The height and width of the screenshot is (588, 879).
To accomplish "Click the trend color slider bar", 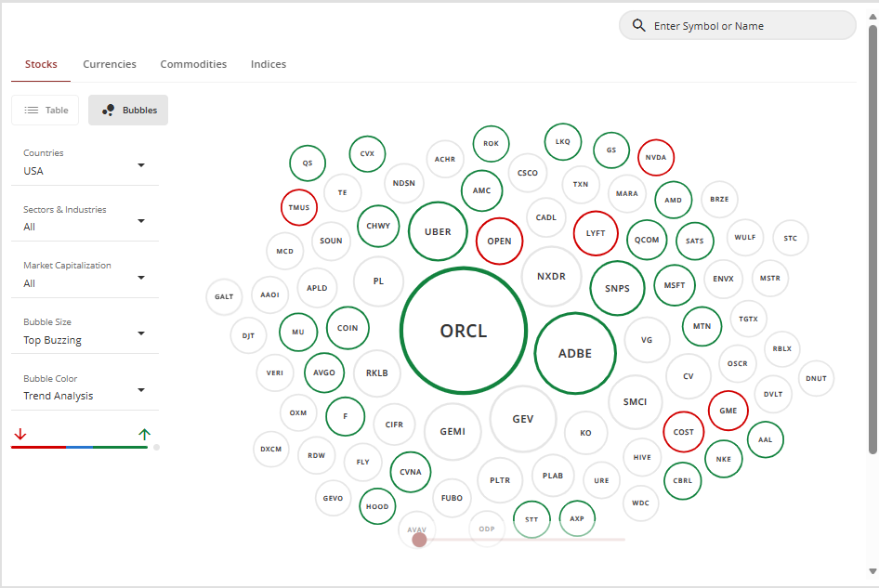I will coord(80,447).
